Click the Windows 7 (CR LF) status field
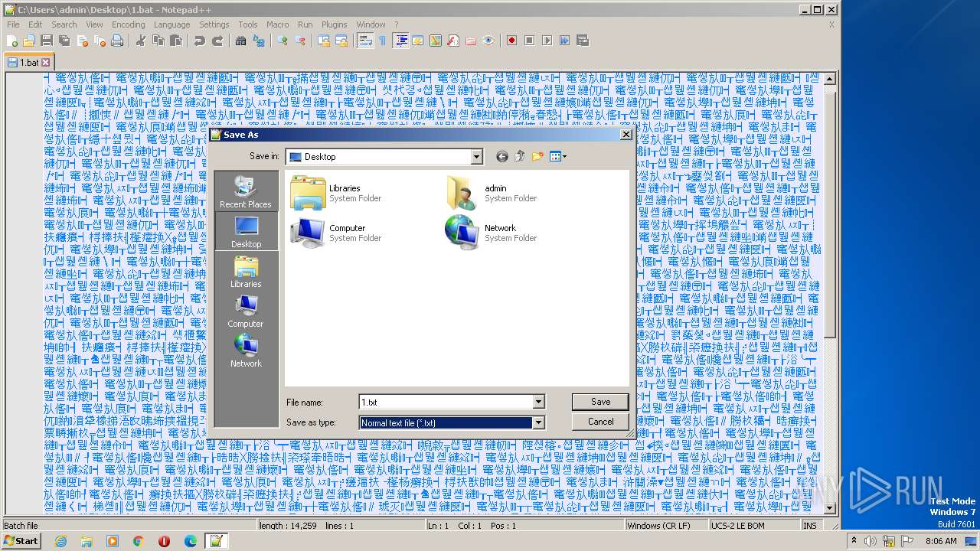 pyautogui.click(x=666, y=526)
